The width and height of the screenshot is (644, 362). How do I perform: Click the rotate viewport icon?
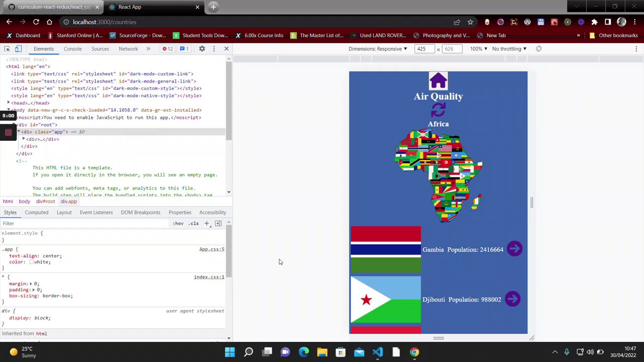point(539,49)
